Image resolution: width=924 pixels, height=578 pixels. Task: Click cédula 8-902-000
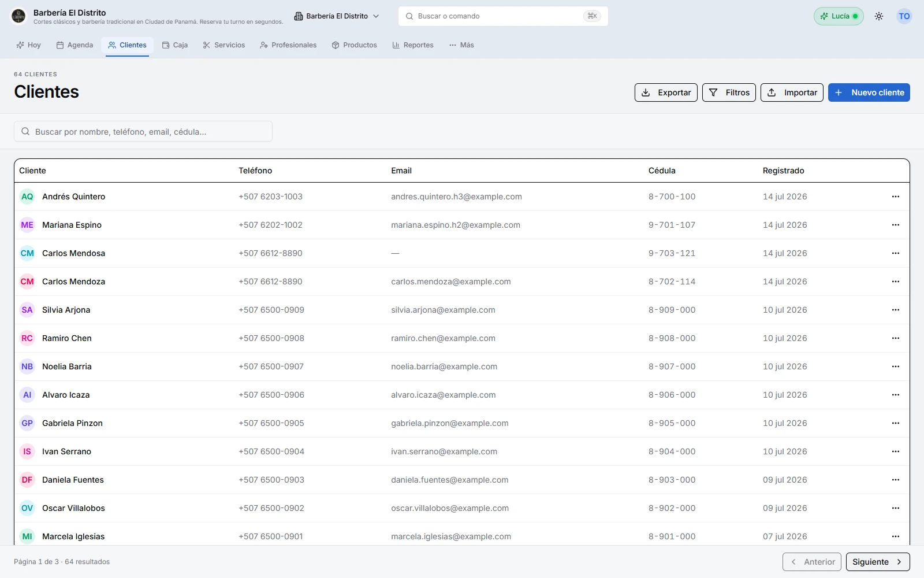(672, 508)
